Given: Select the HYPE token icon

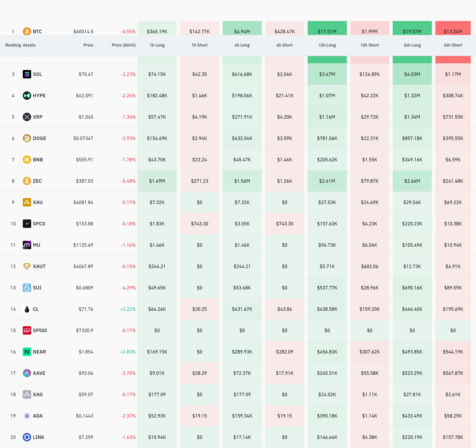Looking at the screenshot, I should [27, 96].
